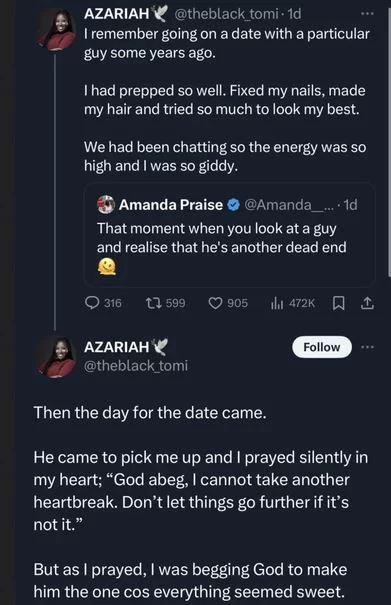Image resolution: width=391 pixels, height=605 pixels.
Task: Open the three-dot menu beside Follow
Action: 367,347
